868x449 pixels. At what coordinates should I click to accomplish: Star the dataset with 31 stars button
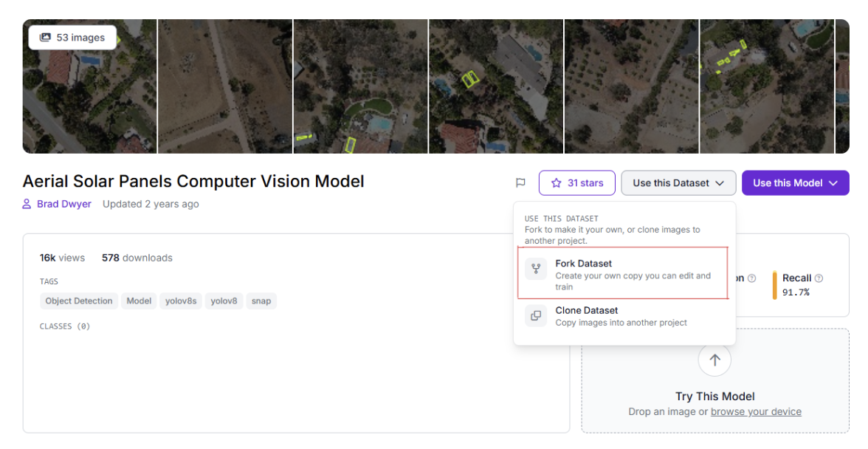(576, 183)
